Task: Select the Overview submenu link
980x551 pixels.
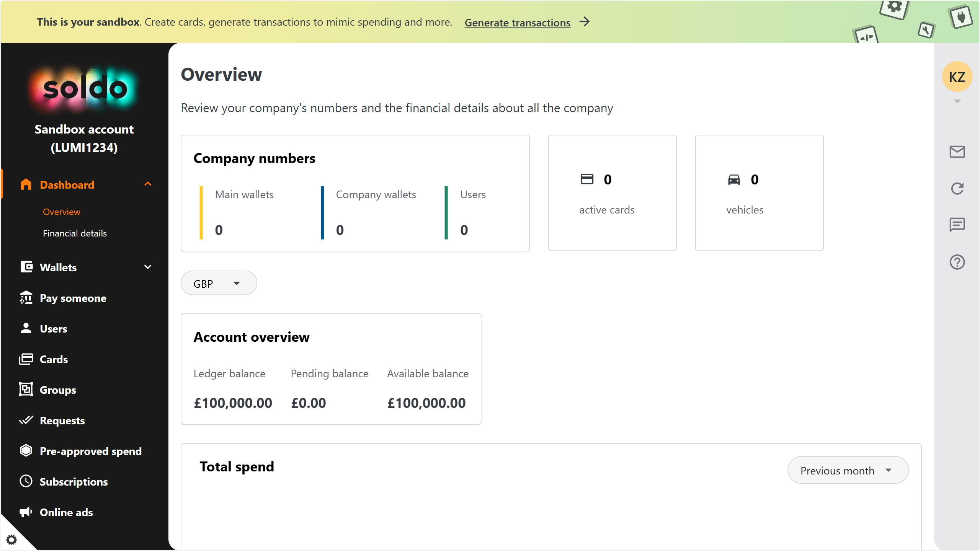Action: [61, 212]
